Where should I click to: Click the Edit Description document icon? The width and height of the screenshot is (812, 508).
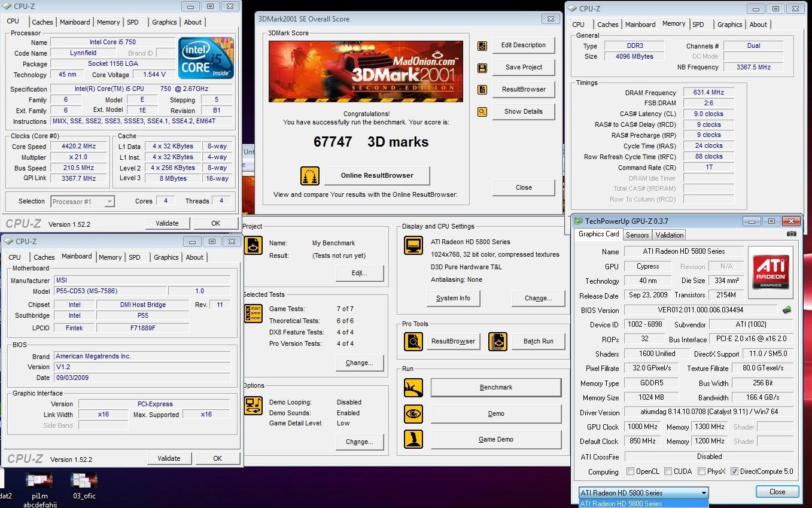point(482,46)
